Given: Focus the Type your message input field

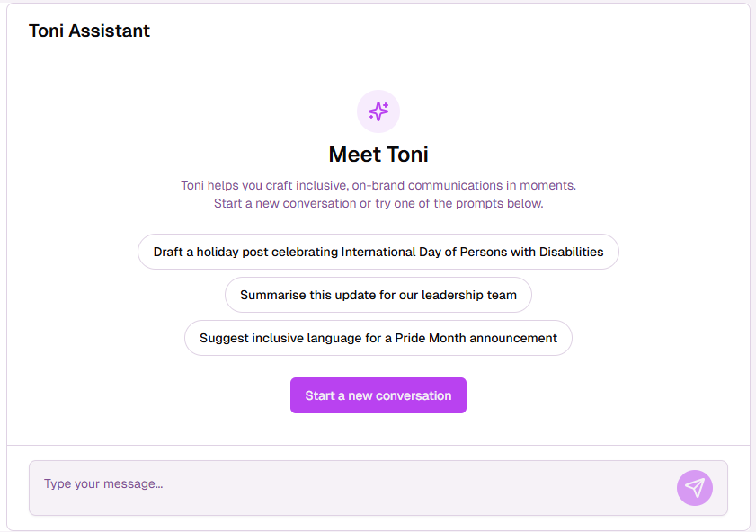Looking at the screenshot, I should [351, 488].
